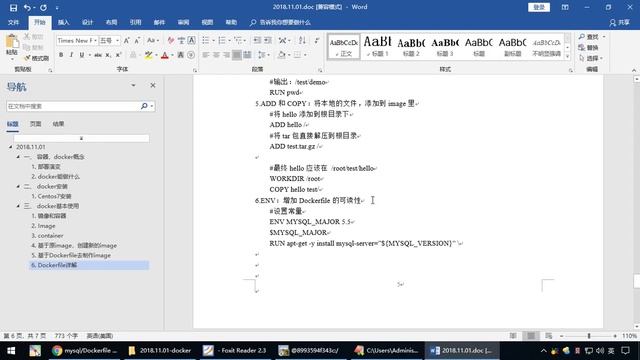
Task: Click the Replace button in Editing group
Action: [x=589, y=48]
